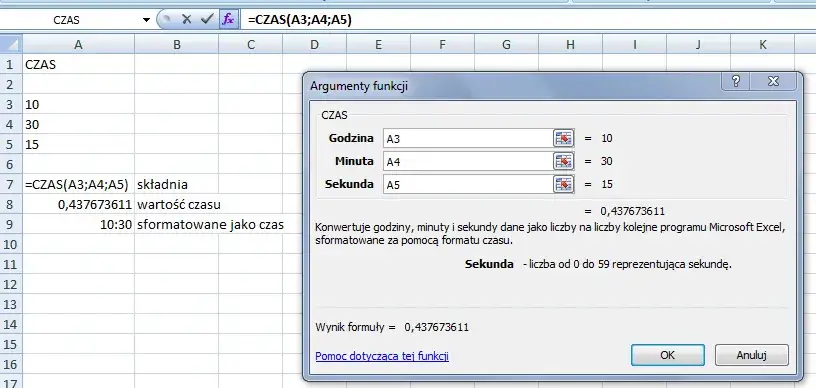Click the Godzina argument label
The image size is (816, 388).
point(351,138)
